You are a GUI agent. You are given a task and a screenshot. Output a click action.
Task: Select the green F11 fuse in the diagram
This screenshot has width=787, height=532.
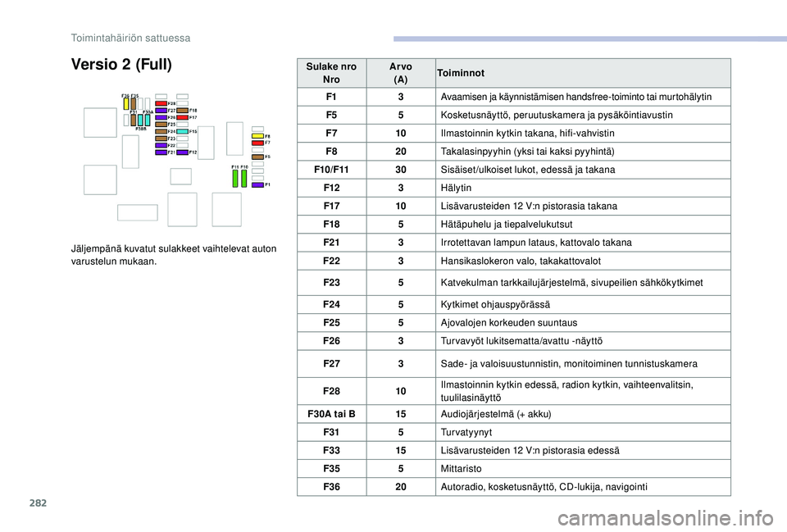pos(235,179)
